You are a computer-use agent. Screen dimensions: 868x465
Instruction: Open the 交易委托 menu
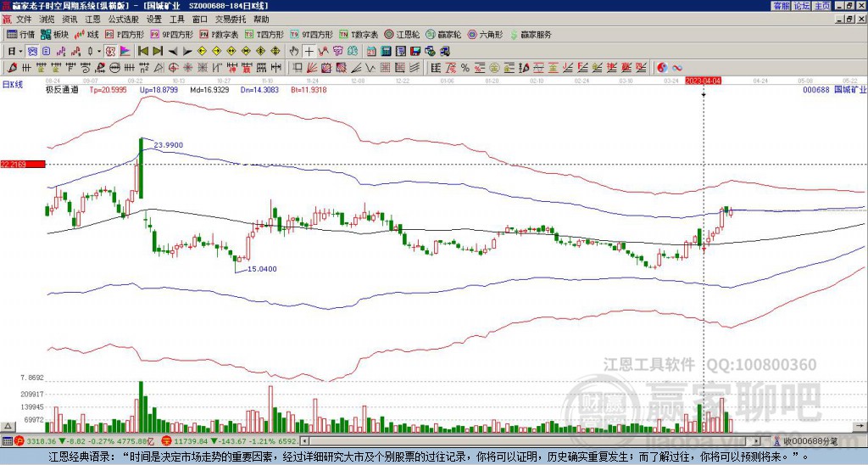click(231, 20)
